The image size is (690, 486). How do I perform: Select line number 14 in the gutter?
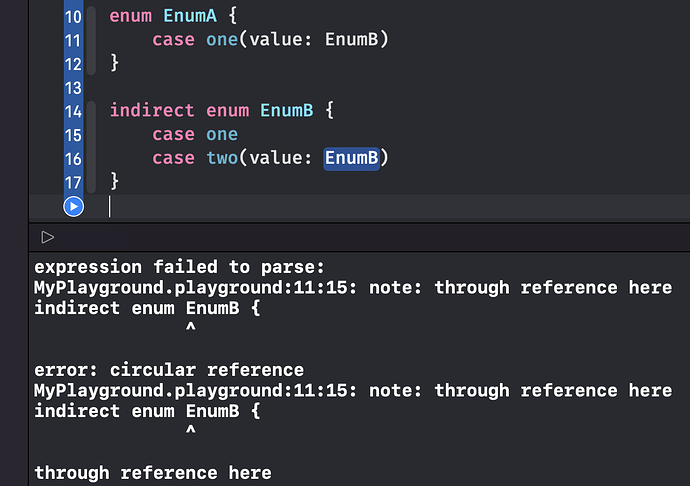(x=73, y=111)
